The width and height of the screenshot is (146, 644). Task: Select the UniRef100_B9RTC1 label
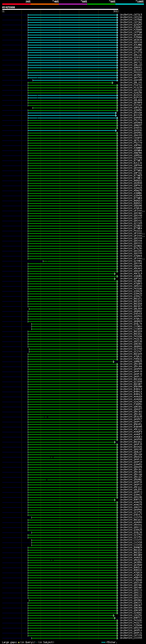(x=131, y=618)
